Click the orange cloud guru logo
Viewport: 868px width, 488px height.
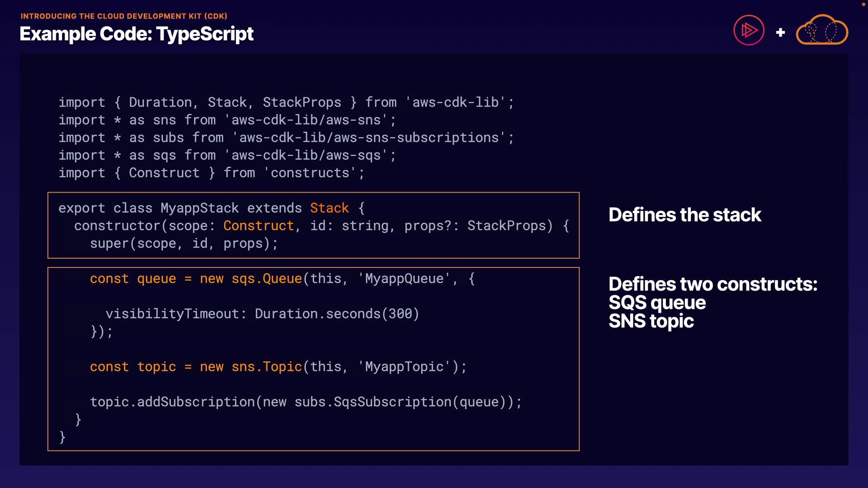pos(822,31)
